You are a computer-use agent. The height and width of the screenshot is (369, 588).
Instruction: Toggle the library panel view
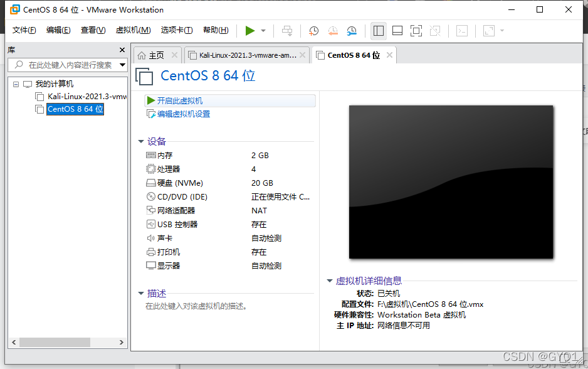[378, 30]
